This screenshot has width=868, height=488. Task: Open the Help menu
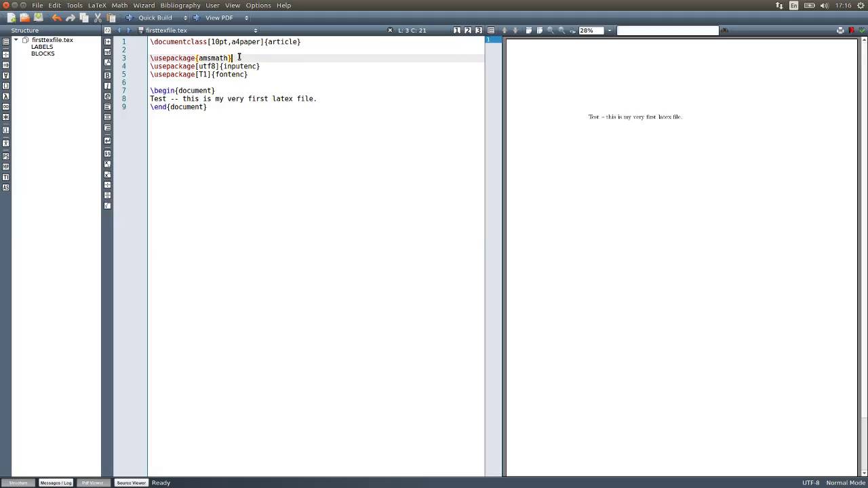[283, 5]
